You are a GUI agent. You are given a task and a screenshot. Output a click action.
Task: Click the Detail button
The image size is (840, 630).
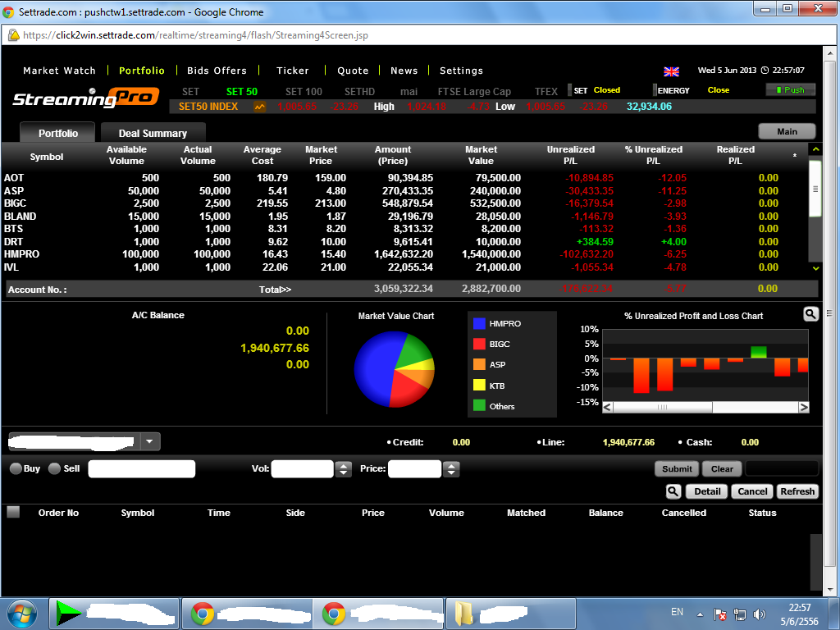[x=707, y=491]
